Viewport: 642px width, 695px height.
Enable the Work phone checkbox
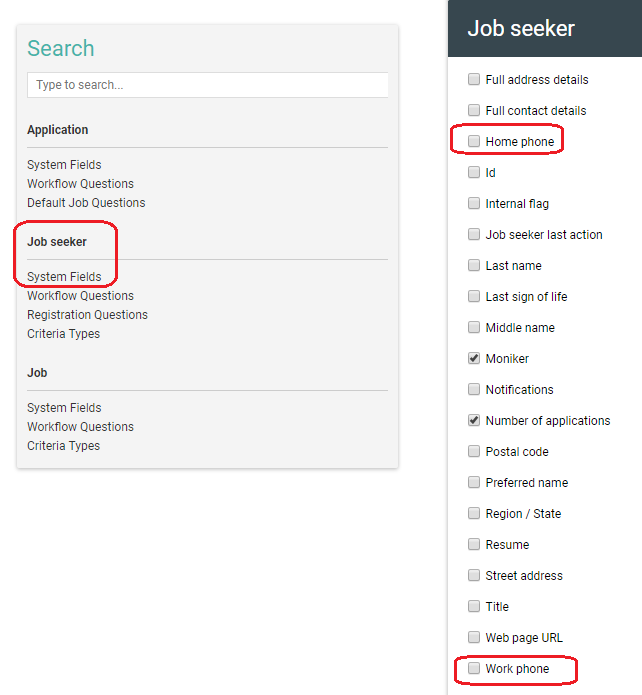point(474,668)
